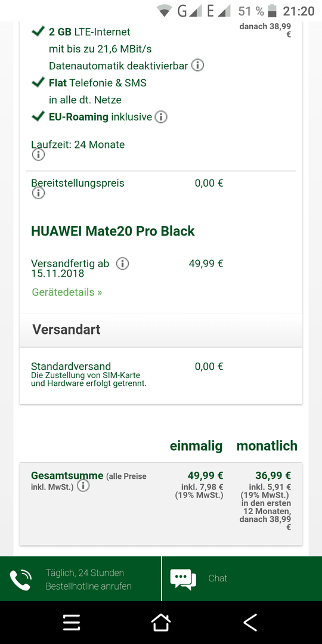
Task: Go to Android home screen
Action: tap(161, 623)
